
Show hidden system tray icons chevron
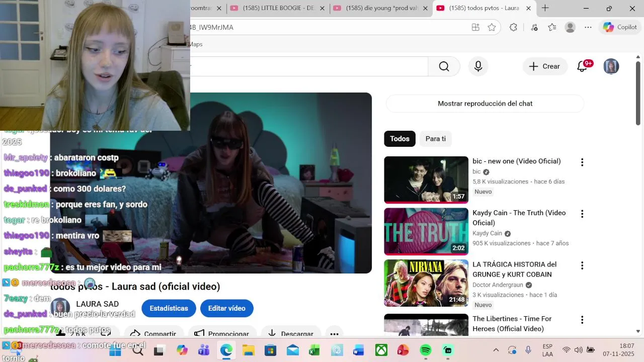point(496,350)
